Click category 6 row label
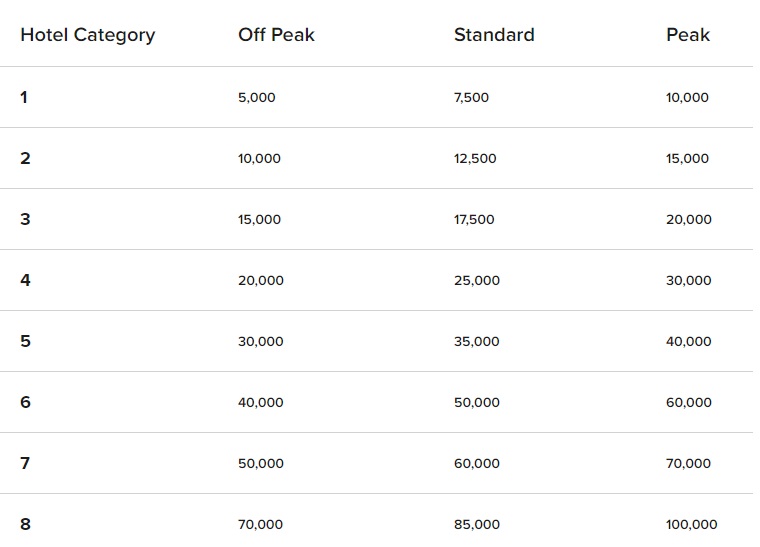Screen dimensions: 760x547 (25, 403)
